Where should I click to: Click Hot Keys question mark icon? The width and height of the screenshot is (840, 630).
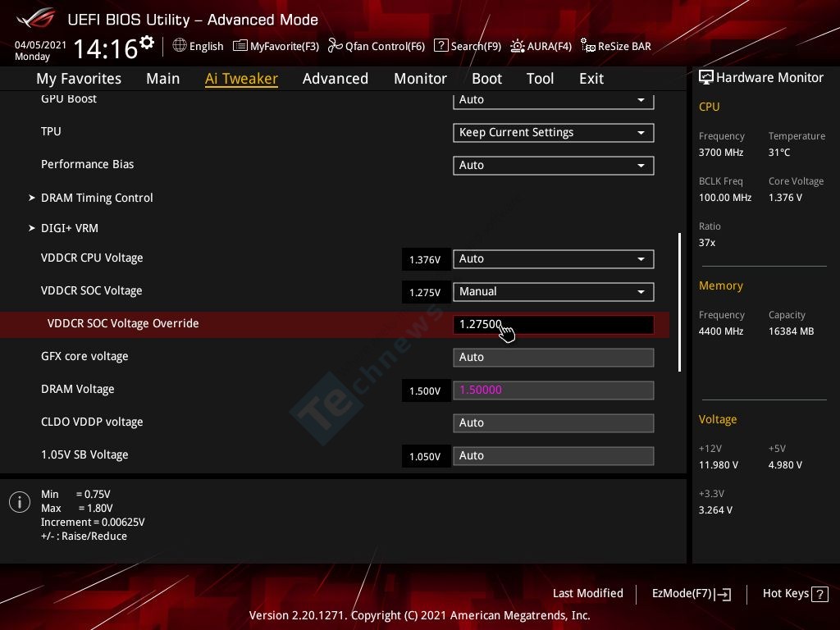coord(819,594)
